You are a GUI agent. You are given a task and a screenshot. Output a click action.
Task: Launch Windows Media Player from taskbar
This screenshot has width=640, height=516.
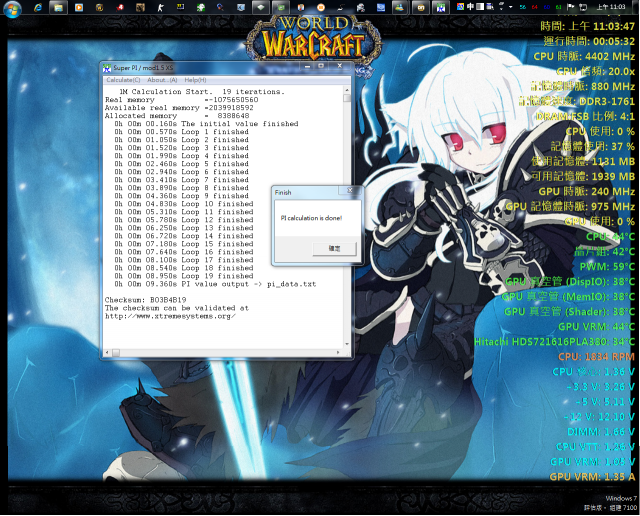click(x=79, y=7)
